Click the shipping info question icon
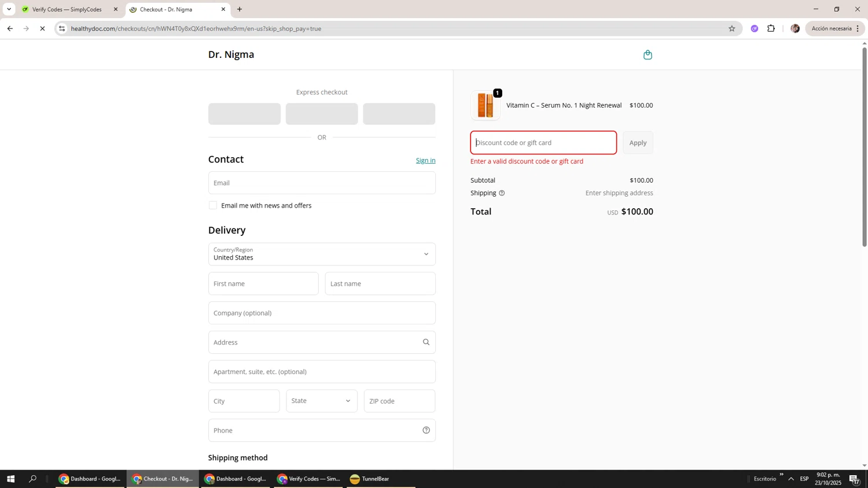The height and width of the screenshot is (488, 868). click(502, 193)
